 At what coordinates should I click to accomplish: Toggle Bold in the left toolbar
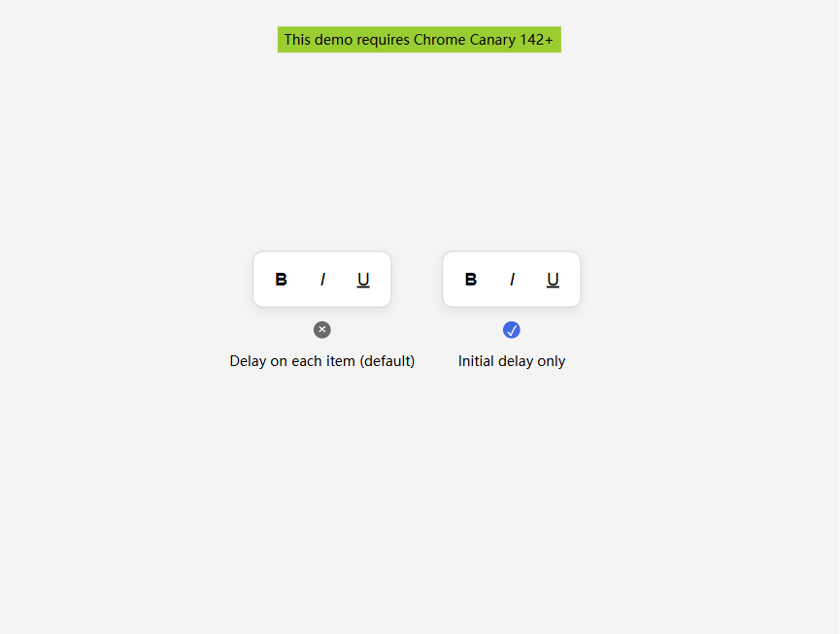point(282,279)
